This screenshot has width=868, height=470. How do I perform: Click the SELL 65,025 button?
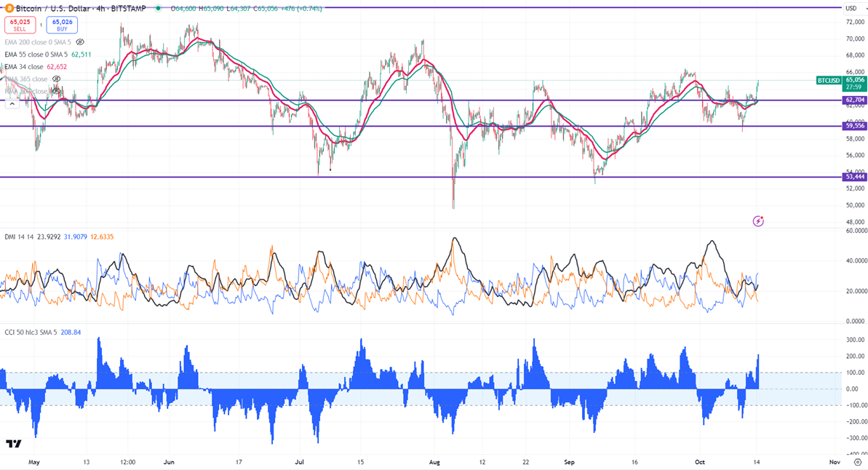click(x=20, y=25)
